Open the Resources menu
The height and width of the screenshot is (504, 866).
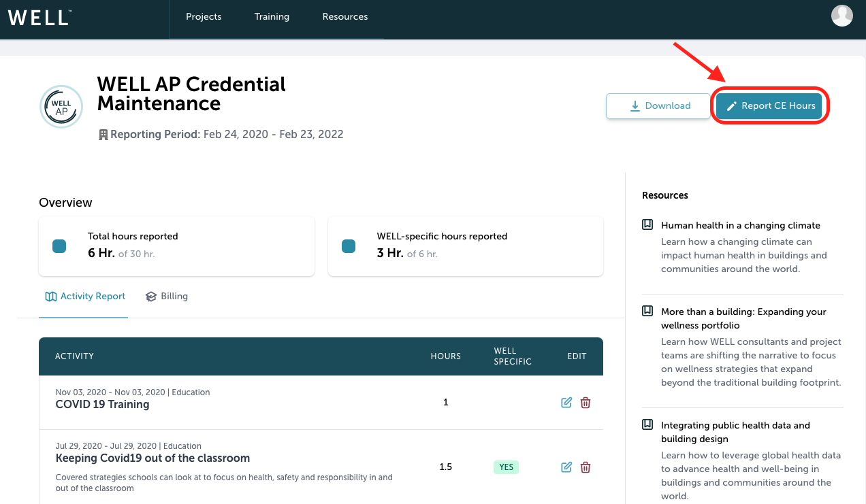click(x=345, y=17)
